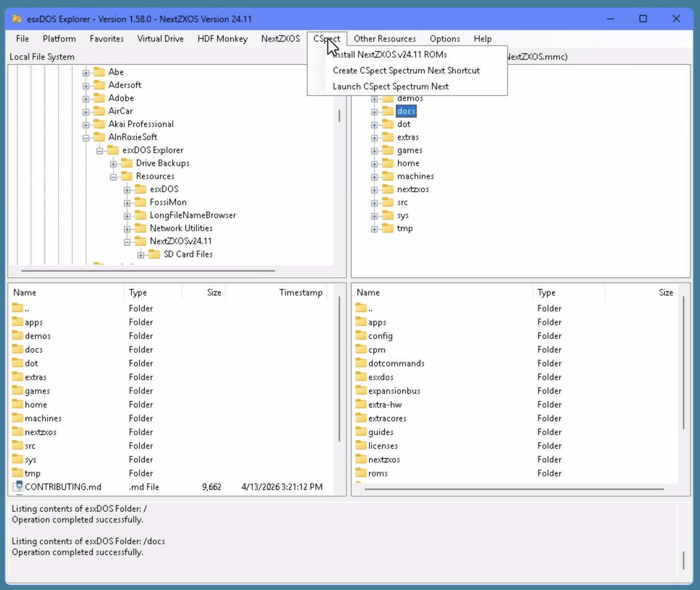Select the 'extra-hw' row in esxDOS file list

[x=515, y=404]
